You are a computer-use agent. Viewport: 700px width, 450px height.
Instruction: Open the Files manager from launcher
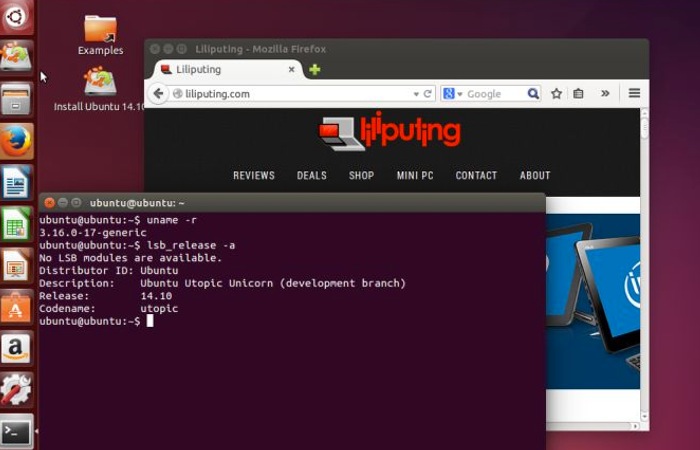17,99
